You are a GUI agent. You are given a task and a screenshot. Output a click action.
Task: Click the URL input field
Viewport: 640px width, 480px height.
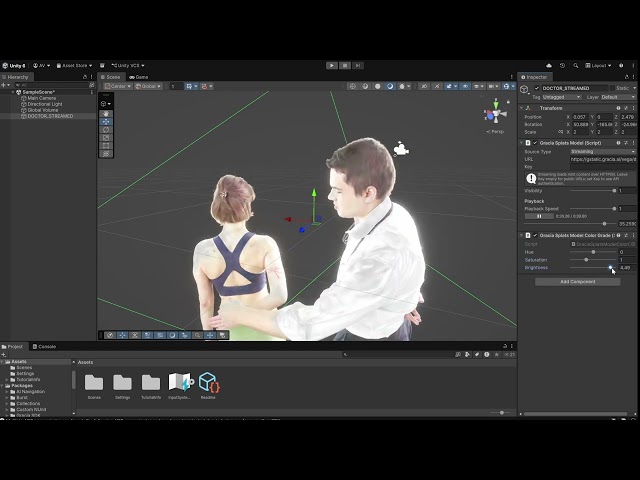pos(603,159)
